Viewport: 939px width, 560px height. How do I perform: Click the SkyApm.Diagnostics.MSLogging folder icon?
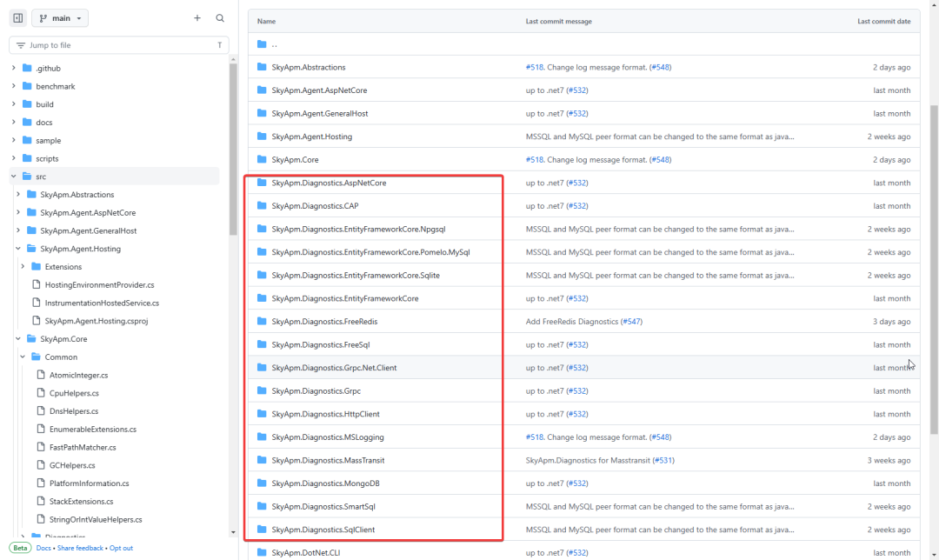point(262,437)
